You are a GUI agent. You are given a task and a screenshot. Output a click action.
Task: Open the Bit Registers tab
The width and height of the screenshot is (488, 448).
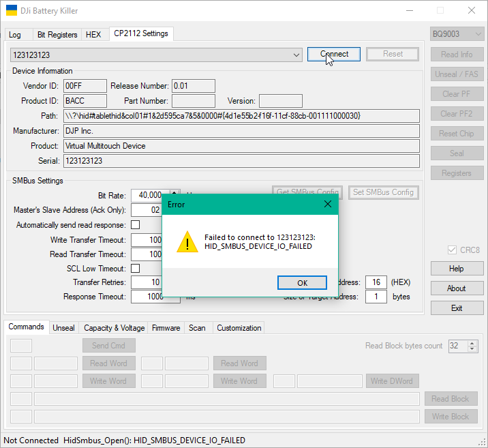57,35
